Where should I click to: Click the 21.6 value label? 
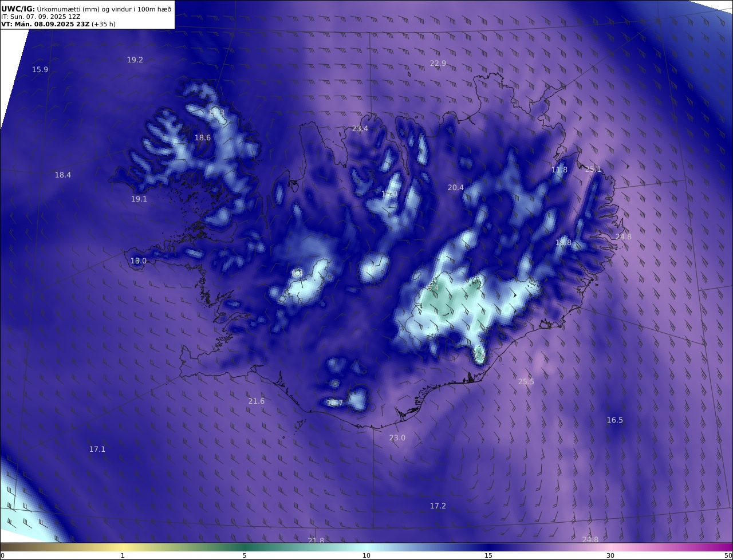coord(257,401)
